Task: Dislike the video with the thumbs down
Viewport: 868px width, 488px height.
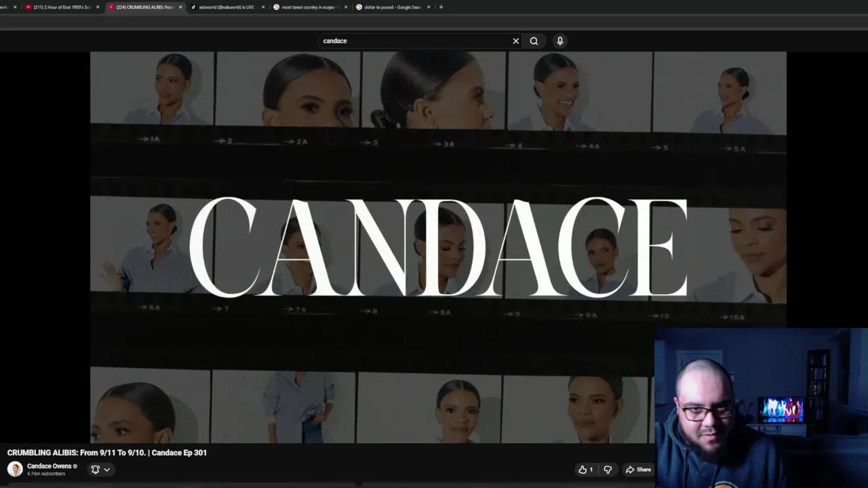Action: click(x=608, y=470)
